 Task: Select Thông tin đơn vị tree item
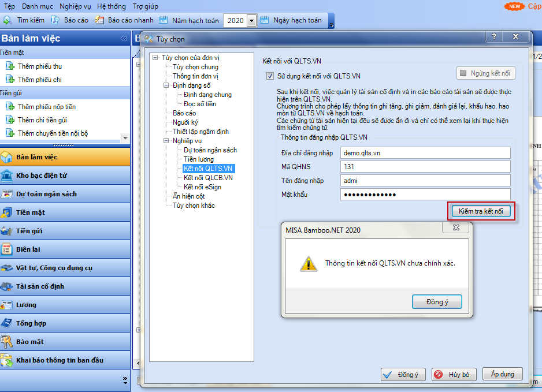[196, 76]
